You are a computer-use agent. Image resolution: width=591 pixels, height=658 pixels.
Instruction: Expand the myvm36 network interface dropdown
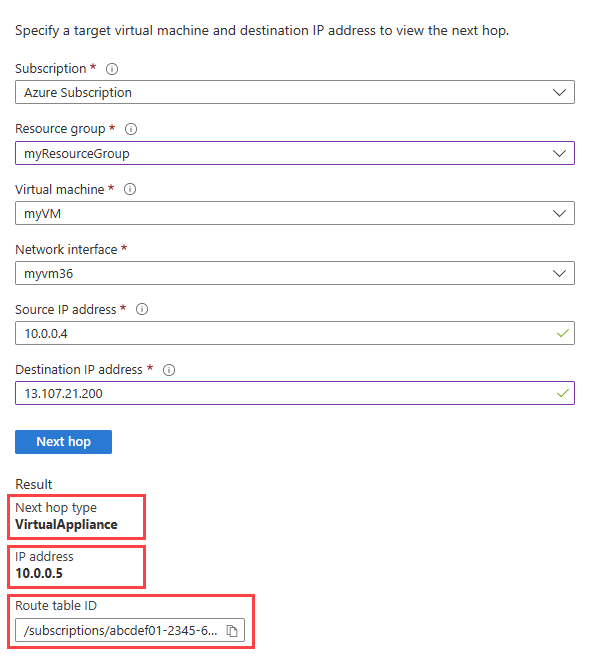click(x=295, y=273)
